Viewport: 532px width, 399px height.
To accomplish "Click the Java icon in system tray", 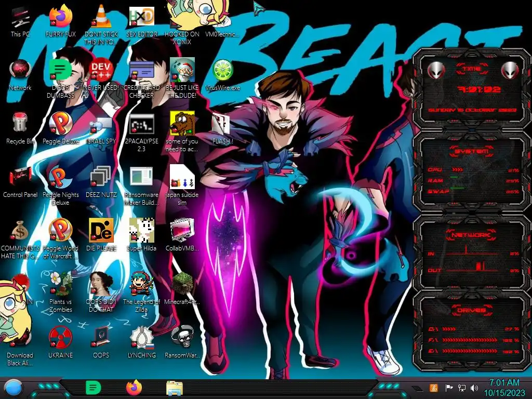I will (433, 388).
